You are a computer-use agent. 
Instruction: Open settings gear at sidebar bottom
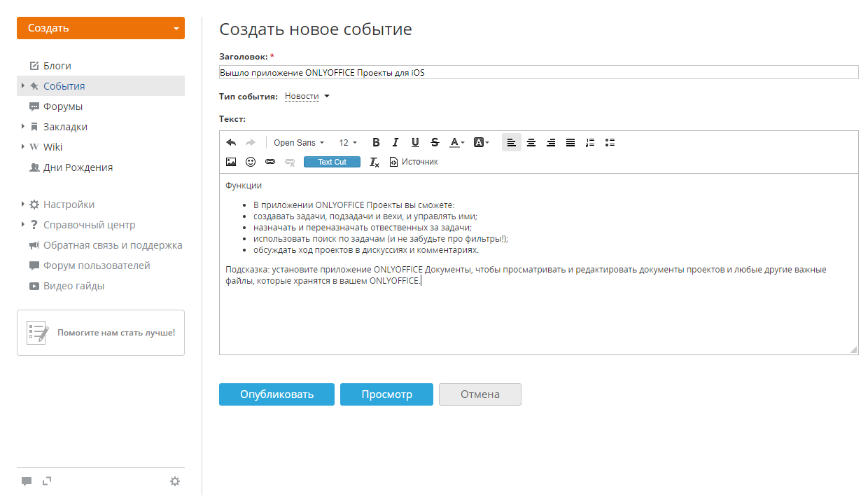point(175,481)
